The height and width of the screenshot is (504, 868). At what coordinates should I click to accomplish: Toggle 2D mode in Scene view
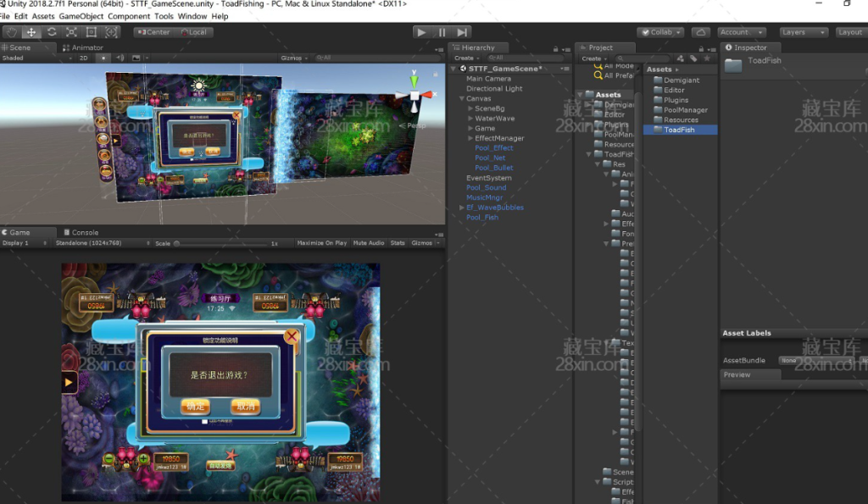pos(83,58)
